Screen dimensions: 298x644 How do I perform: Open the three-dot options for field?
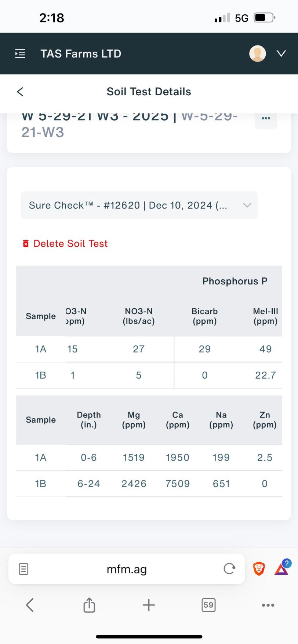(x=266, y=118)
